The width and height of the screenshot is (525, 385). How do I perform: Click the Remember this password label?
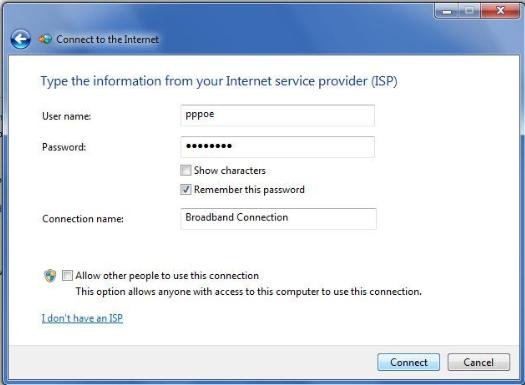click(249, 190)
